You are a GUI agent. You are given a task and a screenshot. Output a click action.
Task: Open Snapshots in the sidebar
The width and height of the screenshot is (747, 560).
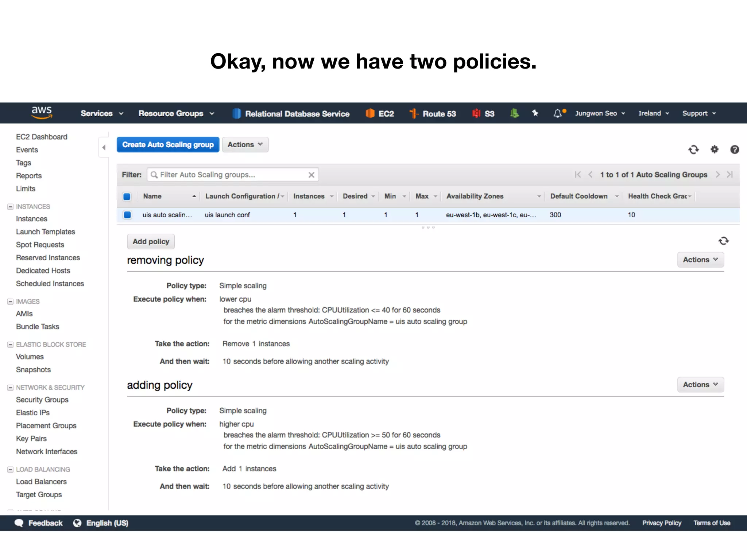(x=33, y=370)
